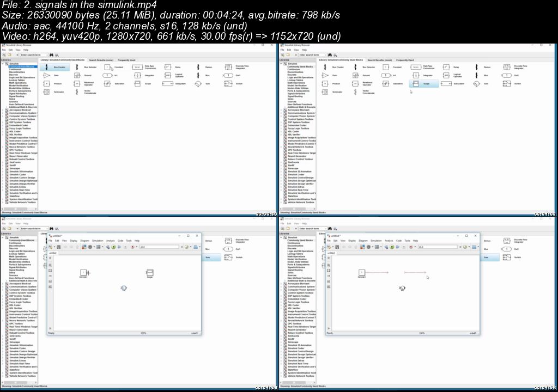Select highlighted Scope block in top-right frame
558x392 pixels.
(x=423, y=84)
